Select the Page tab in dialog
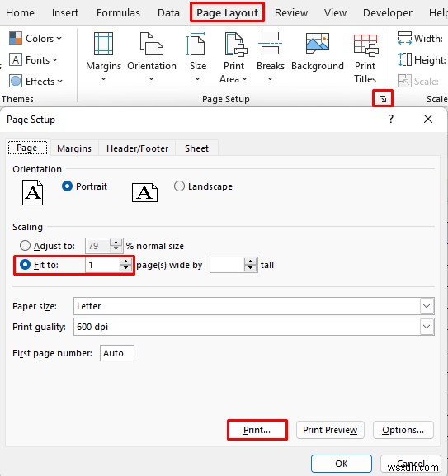 [x=27, y=148]
